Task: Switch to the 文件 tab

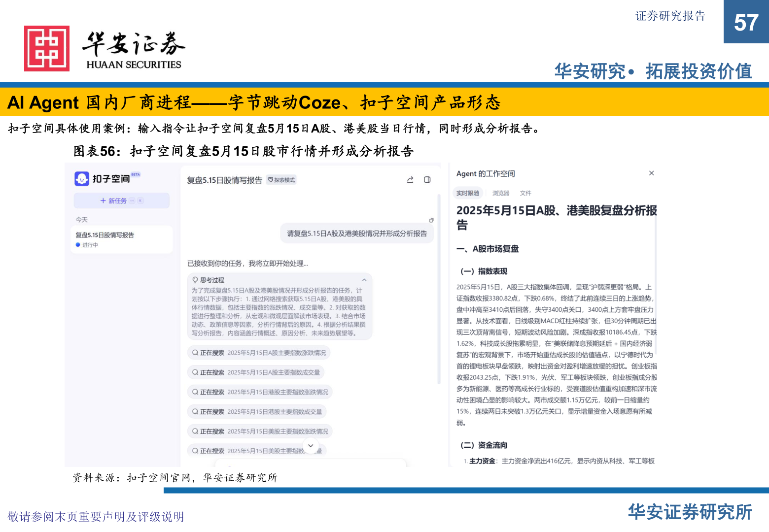Action: [x=525, y=193]
